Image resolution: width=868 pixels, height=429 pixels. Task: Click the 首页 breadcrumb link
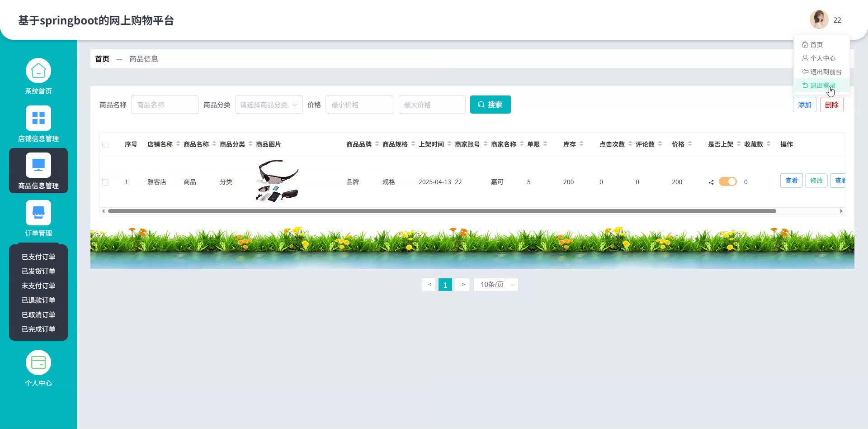(x=102, y=59)
